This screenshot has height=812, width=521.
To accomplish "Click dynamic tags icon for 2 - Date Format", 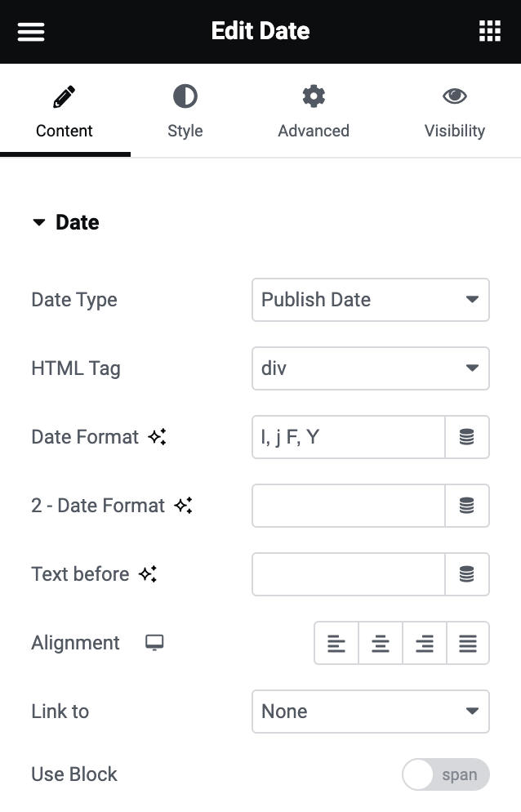I will 466,506.
